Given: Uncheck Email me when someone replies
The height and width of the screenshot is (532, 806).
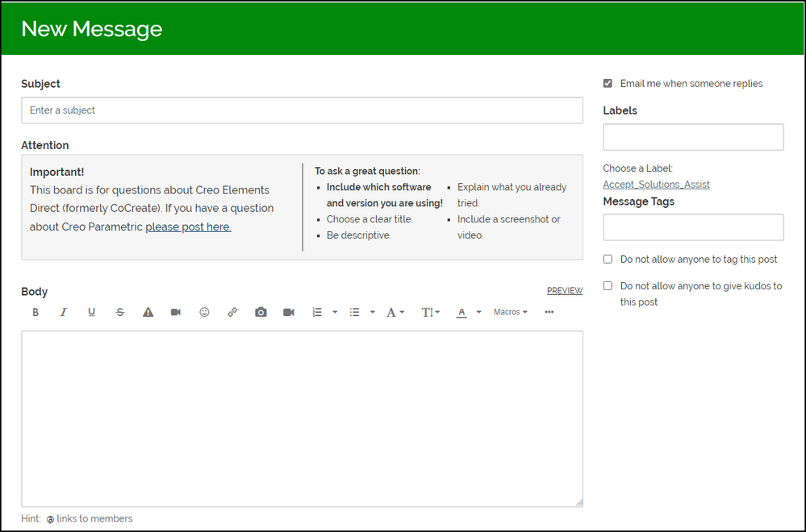Looking at the screenshot, I should pos(608,83).
